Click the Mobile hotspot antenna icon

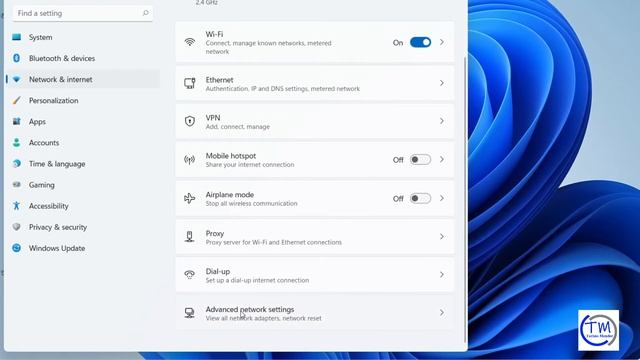pyautogui.click(x=189, y=160)
